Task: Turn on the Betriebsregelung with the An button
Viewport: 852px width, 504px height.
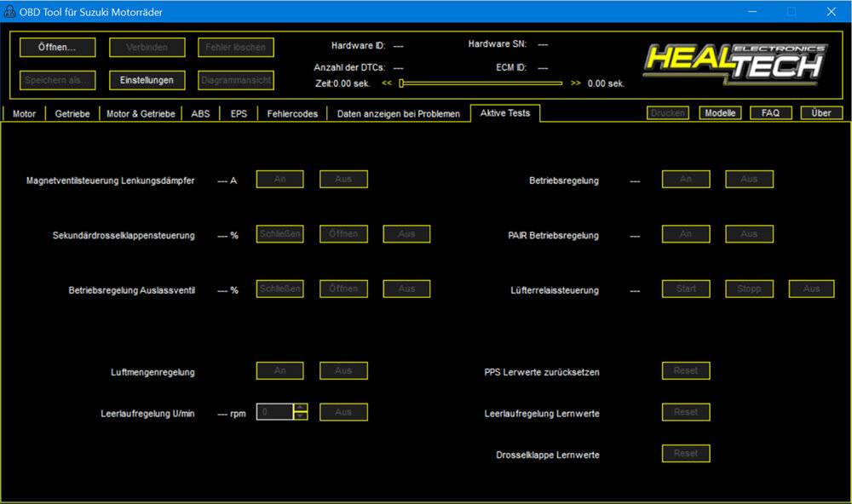Action: (685, 179)
